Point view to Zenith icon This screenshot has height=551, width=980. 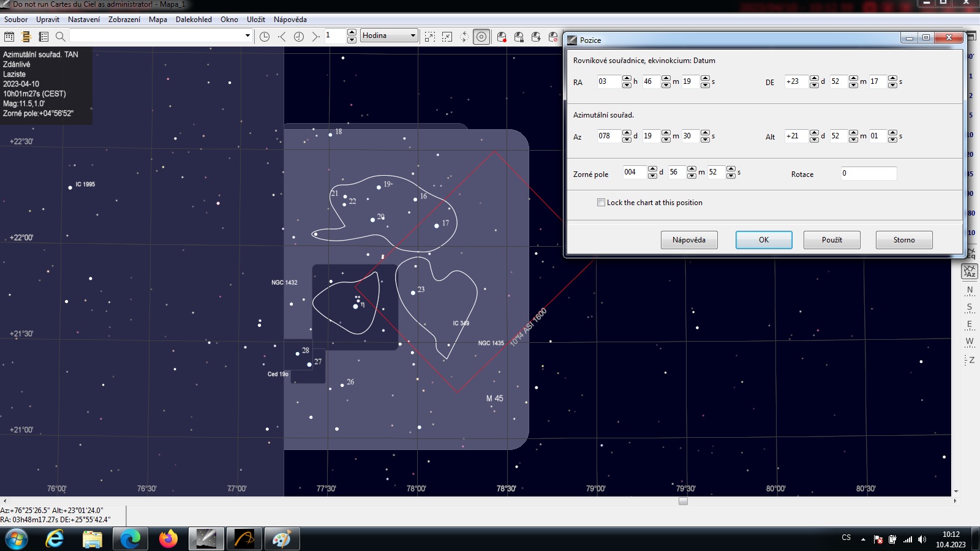click(x=971, y=360)
